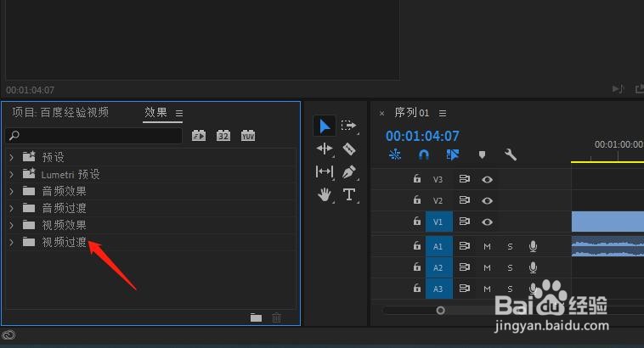Expand the Lumetri 预设 folder
Viewport: 644px width, 348px height.
click(12, 174)
